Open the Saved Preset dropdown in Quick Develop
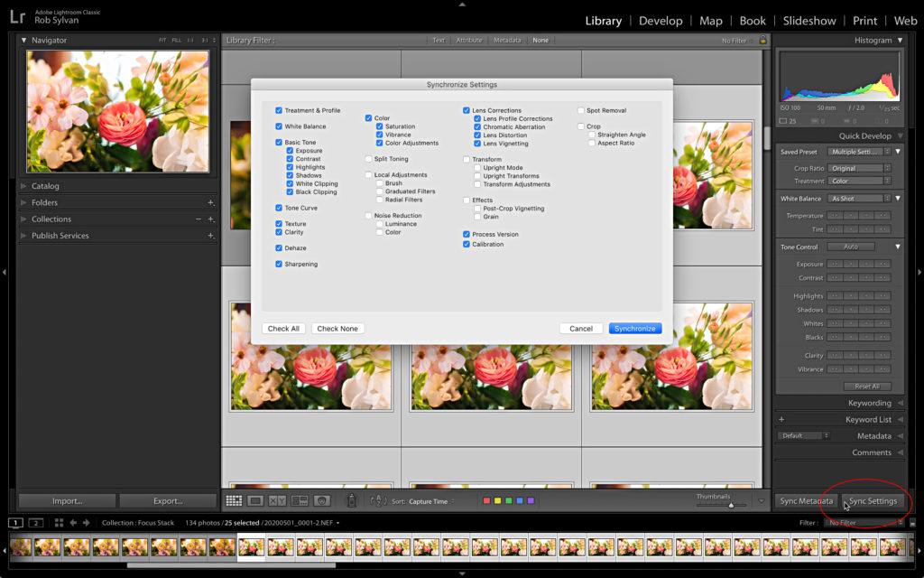This screenshot has width=924, height=578. (x=859, y=152)
